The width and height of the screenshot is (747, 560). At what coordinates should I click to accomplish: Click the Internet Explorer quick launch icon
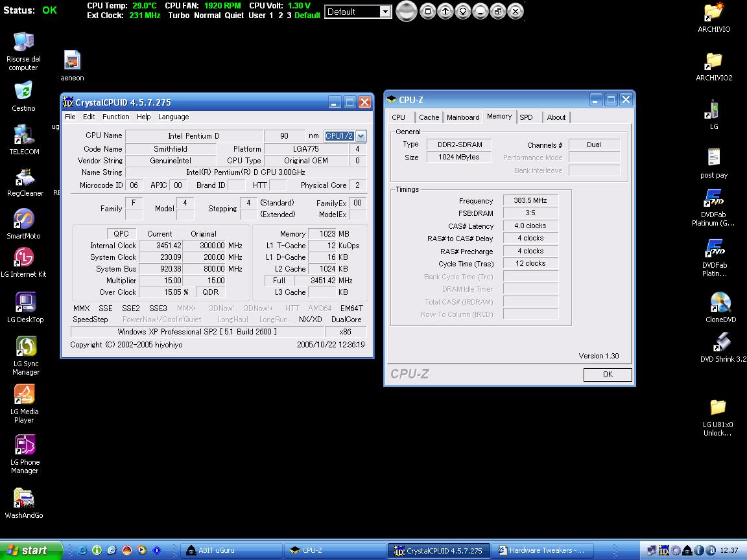coord(82,550)
